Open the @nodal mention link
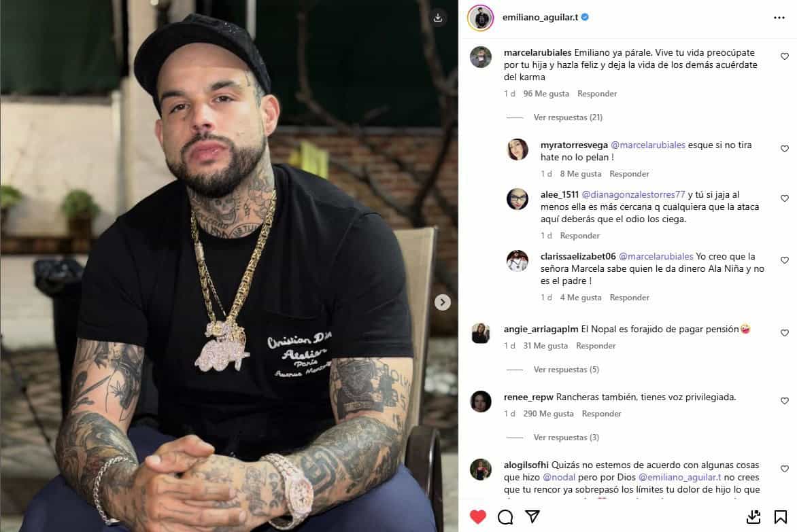797x532 pixels. click(558, 477)
